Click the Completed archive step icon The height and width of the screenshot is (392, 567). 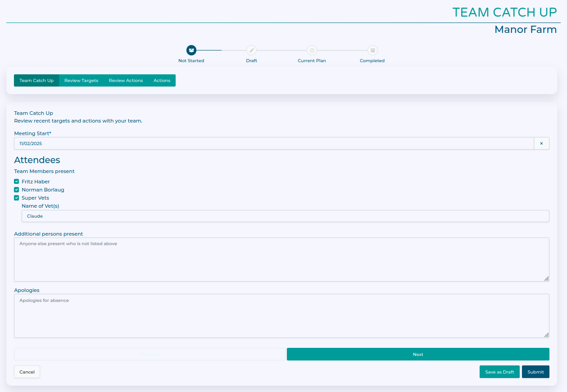pyautogui.click(x=372, y=50)
